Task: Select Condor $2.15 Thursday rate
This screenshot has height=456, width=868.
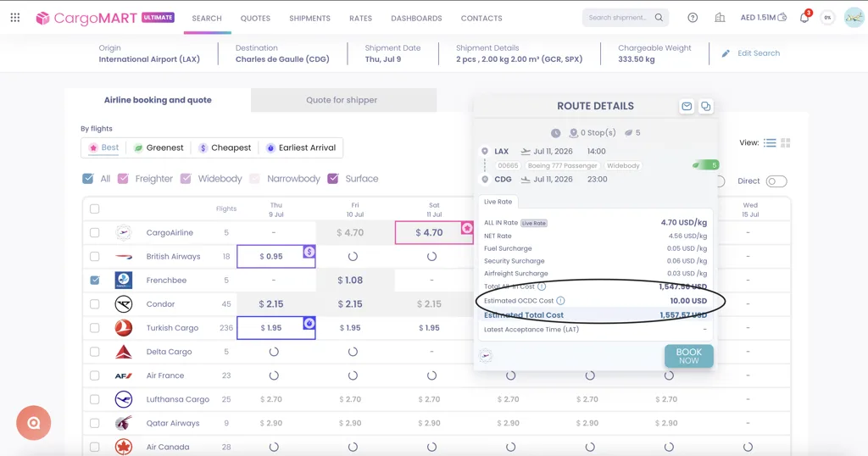Action: (271, 303)
